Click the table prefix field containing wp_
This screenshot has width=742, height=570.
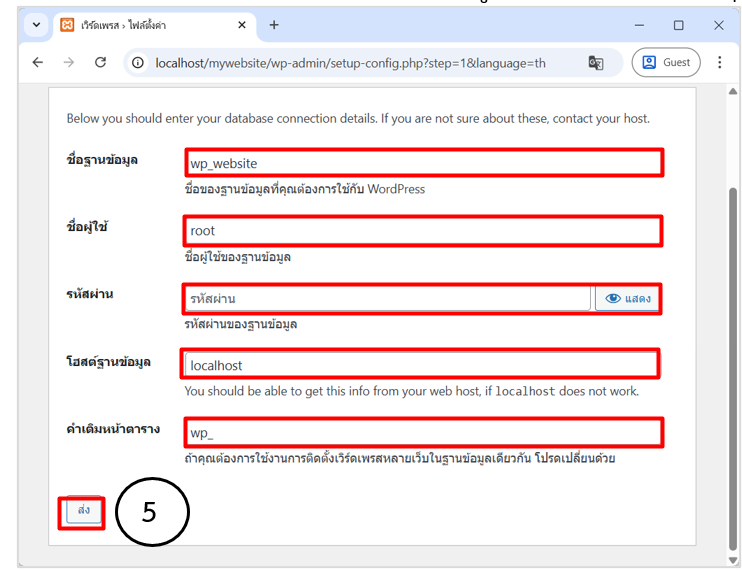pos(423,433)
